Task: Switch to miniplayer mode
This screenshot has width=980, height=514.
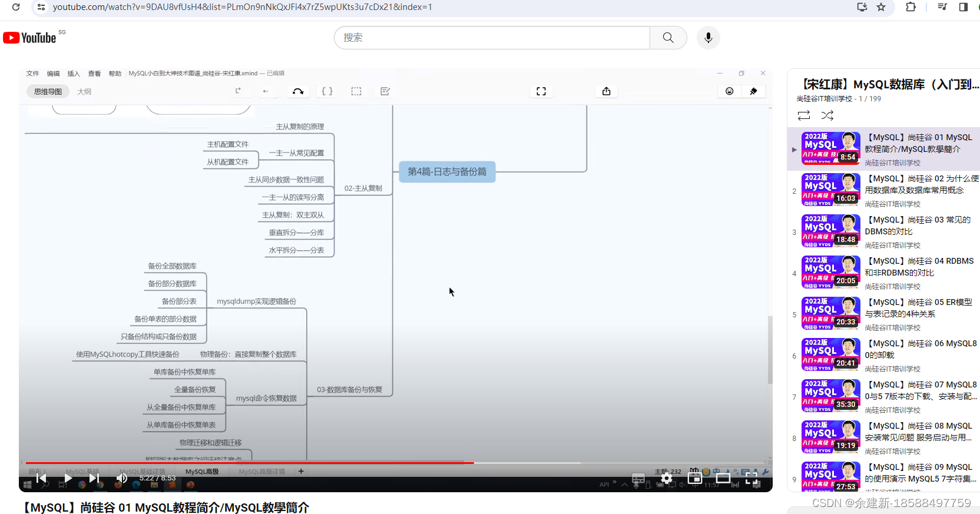Action: click(695, 478)
